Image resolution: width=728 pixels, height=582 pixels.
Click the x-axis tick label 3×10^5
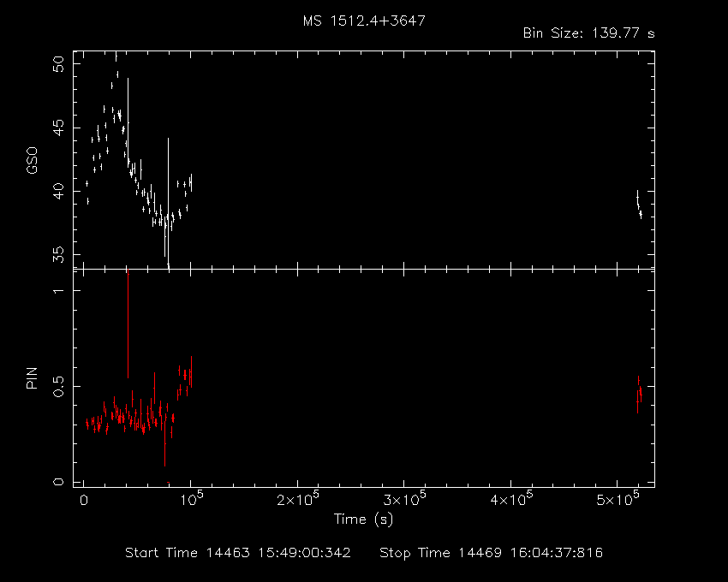pyautogui.click(x=404, y=499)
